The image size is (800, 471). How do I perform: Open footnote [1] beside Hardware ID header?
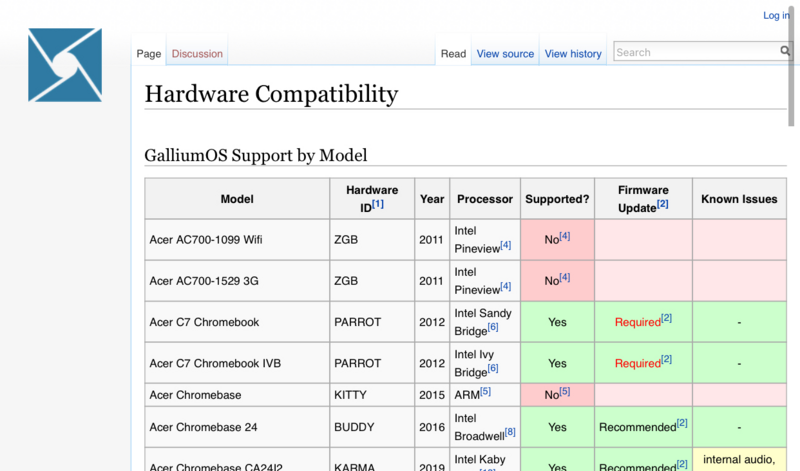click(x=378, y=204)
